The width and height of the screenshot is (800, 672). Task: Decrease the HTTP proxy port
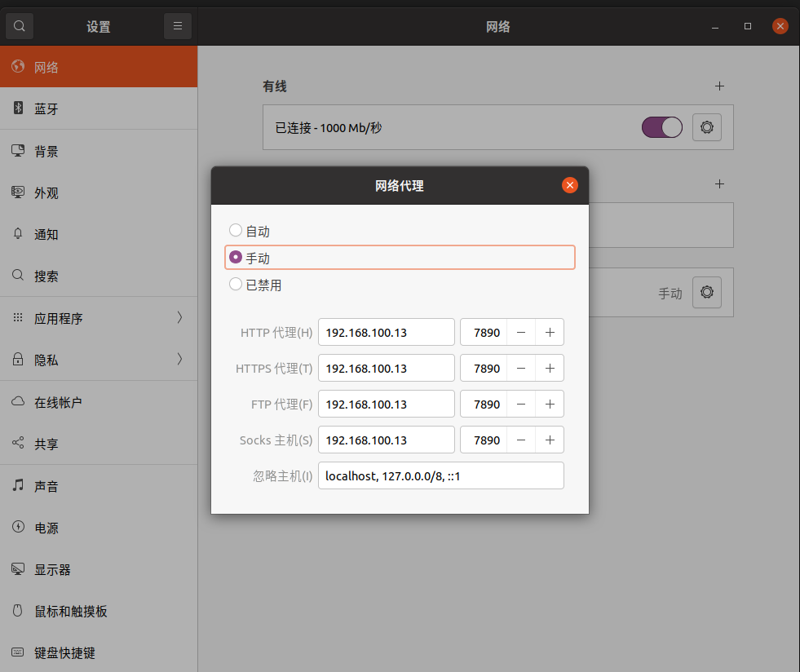521,332
